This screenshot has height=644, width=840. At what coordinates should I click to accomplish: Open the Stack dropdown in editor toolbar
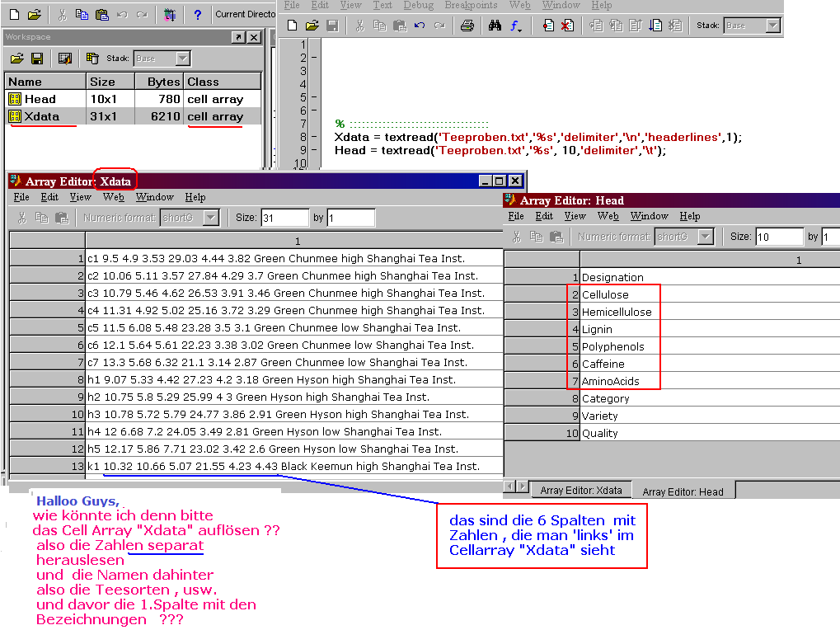tap(772, 26)
